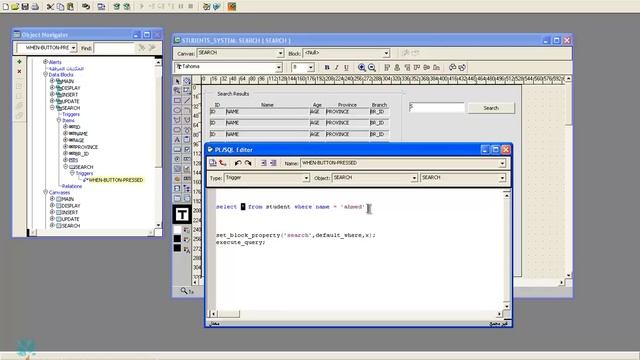Click the Bold B formatting icon
The height and width of the screenshot is (360, 640).
point(327,67)
